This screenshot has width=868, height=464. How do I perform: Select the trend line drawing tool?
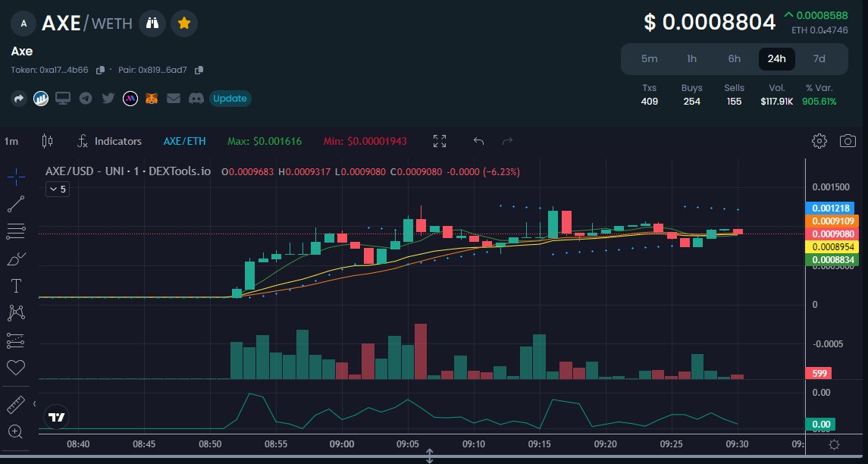click(x=16, y=204)
